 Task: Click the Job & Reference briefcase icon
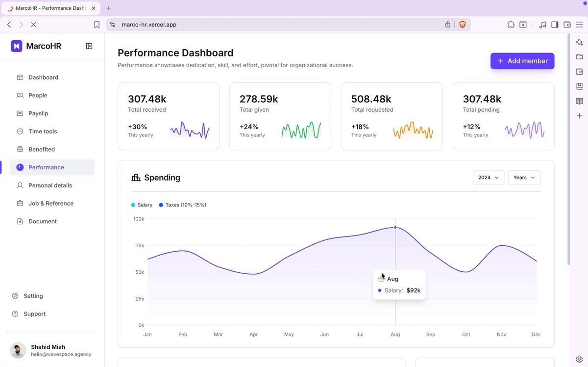(20, 203)
